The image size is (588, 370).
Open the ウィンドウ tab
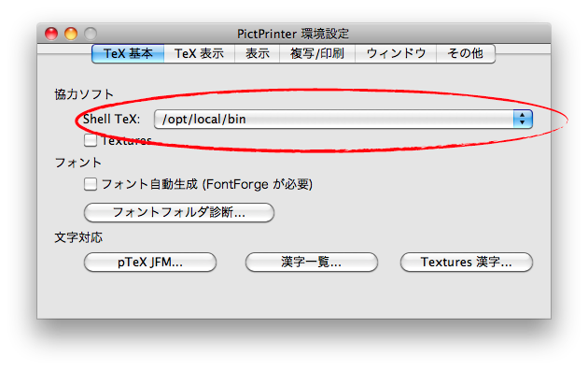point(396,53)
